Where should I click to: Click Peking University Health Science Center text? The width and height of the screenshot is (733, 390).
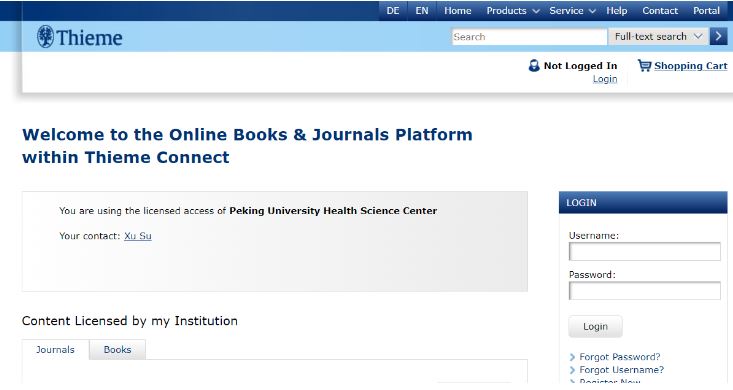pyautogui.click(x=333, y=211)
